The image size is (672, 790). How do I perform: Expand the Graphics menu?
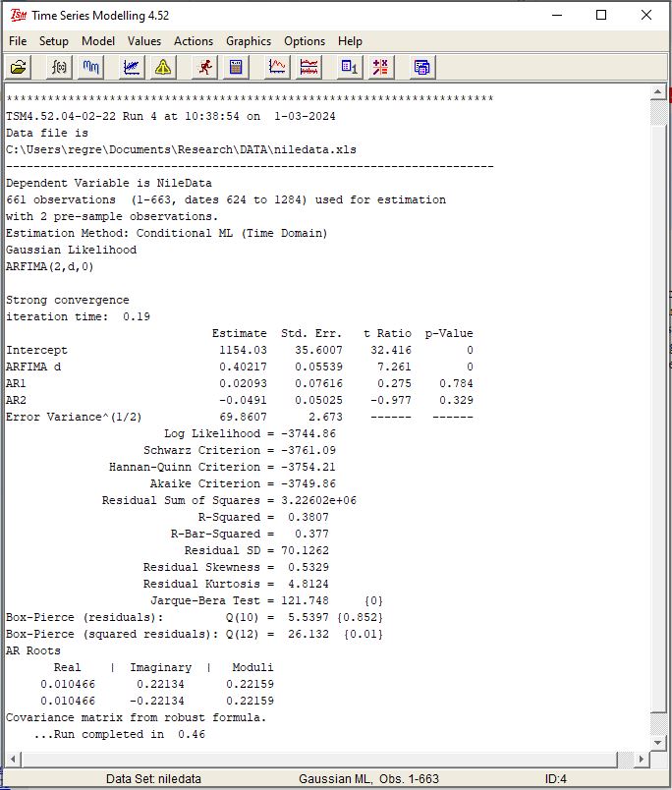(249, 41)
